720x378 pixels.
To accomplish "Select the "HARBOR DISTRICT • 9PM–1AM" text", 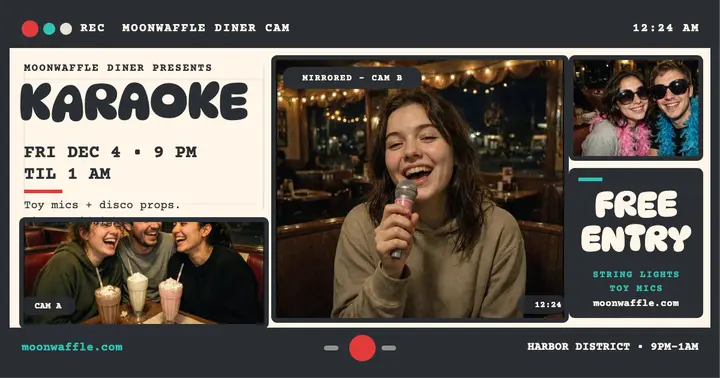I will (x=613, y=347).
